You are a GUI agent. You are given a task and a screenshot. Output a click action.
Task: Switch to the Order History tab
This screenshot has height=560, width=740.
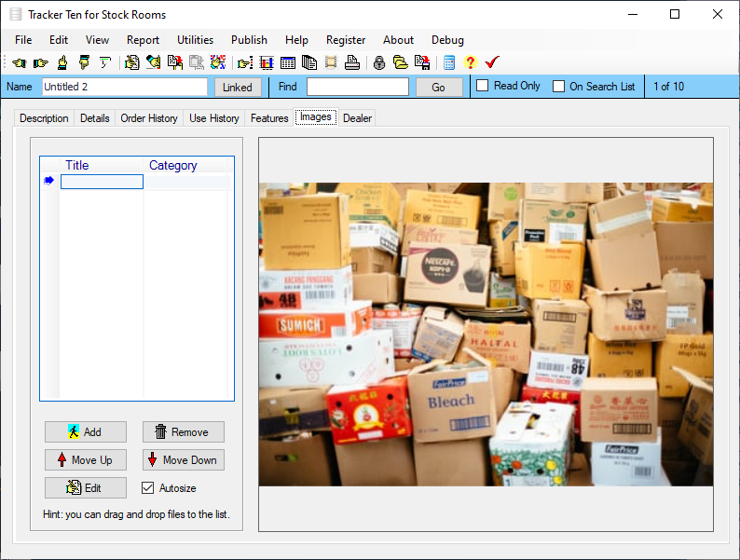[x=149, y=118]
